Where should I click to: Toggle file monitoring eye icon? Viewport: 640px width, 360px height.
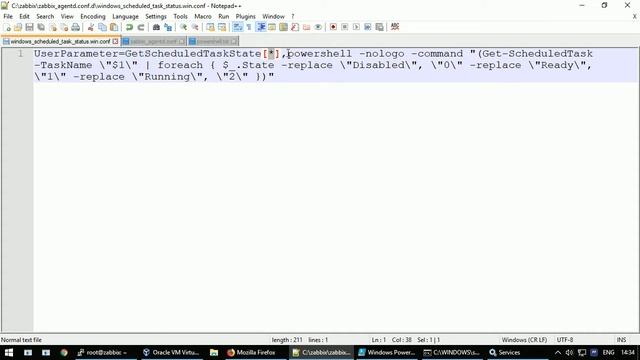tap(318, 27)
